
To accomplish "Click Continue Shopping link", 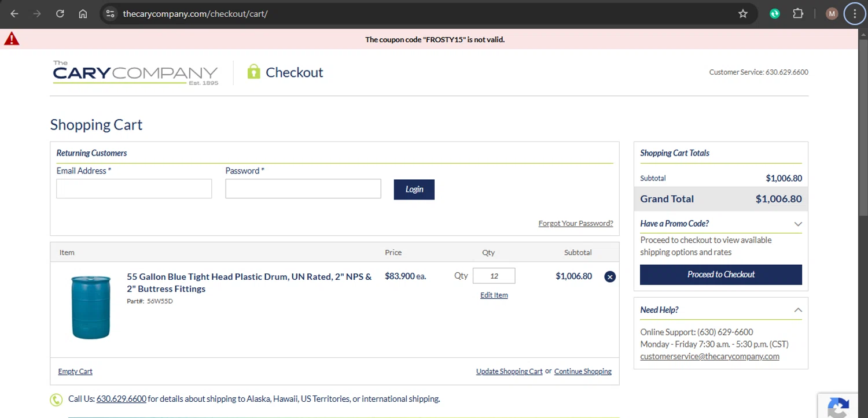I will click(583, 371).
